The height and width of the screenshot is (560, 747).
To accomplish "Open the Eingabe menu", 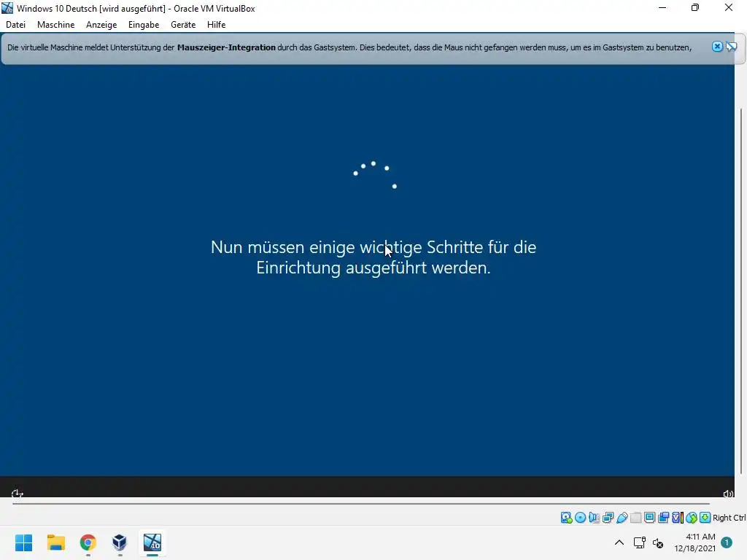I will tap(144, 25).
